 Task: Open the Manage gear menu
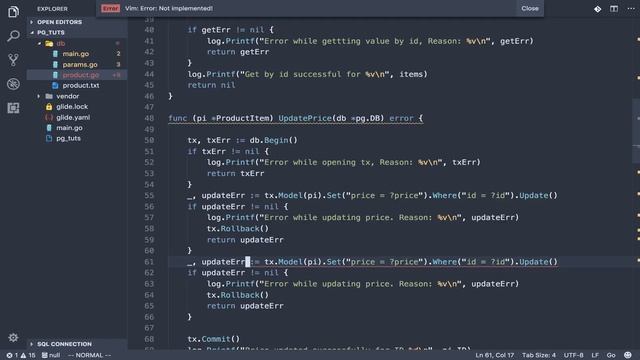13,338
